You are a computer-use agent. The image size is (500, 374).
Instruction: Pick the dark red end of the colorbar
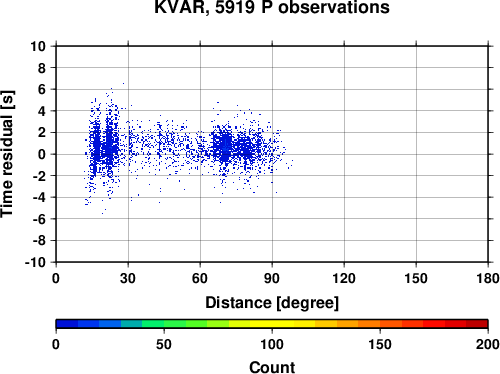click(477, 324)
